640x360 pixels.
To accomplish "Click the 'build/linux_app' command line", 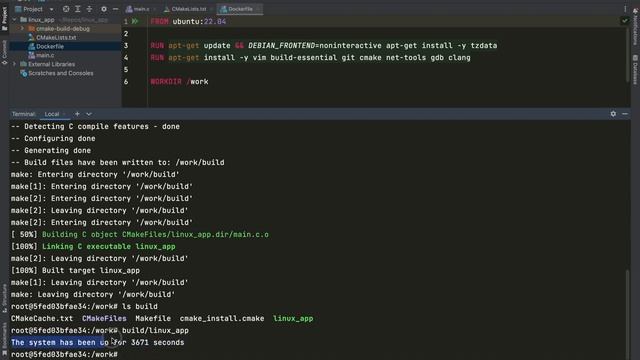I will coord(100,331).
